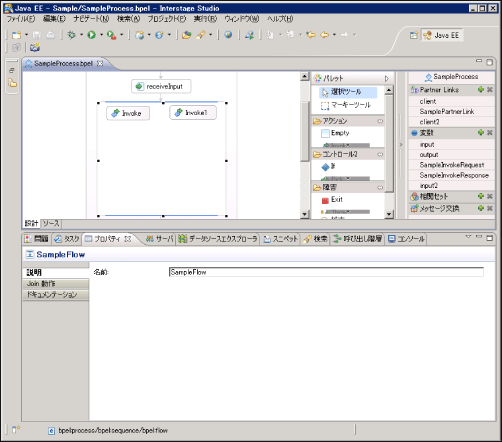The width and height of the screenshot is (502, 442).
Task: Choose the Empty action in palette
Action: coord(335,133)
